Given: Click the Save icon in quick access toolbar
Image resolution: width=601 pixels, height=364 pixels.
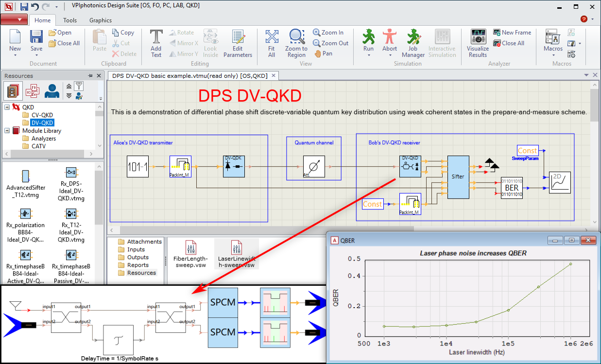Looking at the screenshot, I should [x=24, y=6].
